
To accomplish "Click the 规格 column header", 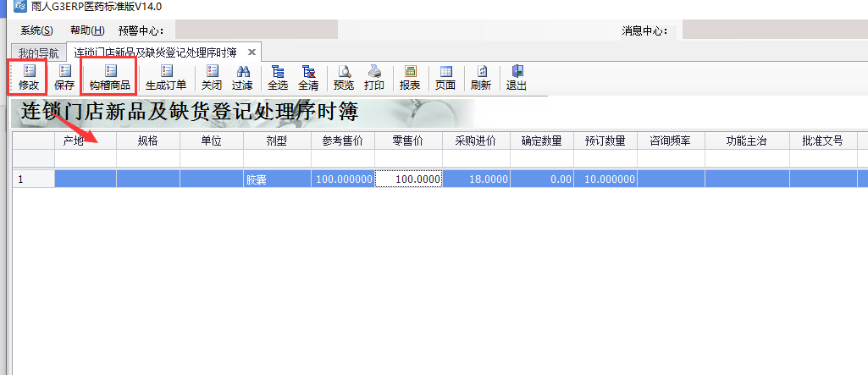I will point(148,141).
